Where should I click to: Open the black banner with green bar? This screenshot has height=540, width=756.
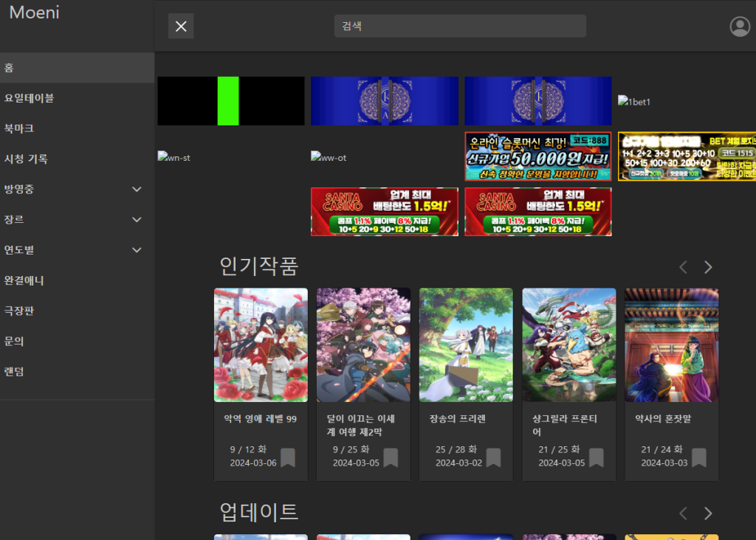[x=231, y=101]
